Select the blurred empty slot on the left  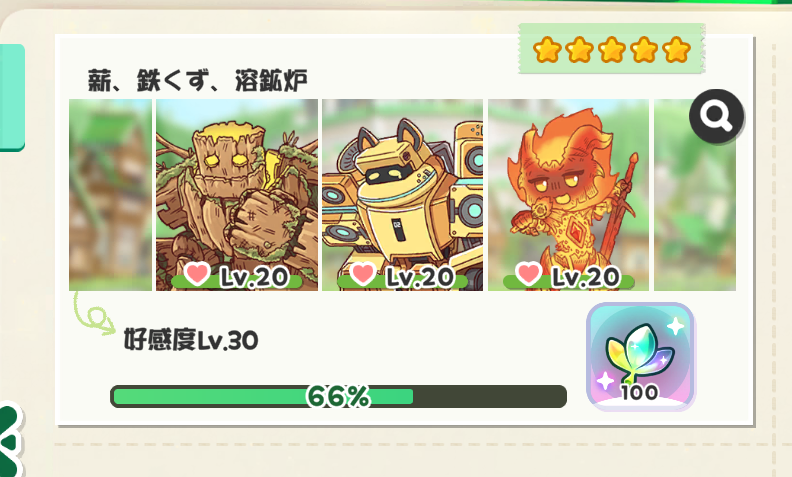point(110,195)
